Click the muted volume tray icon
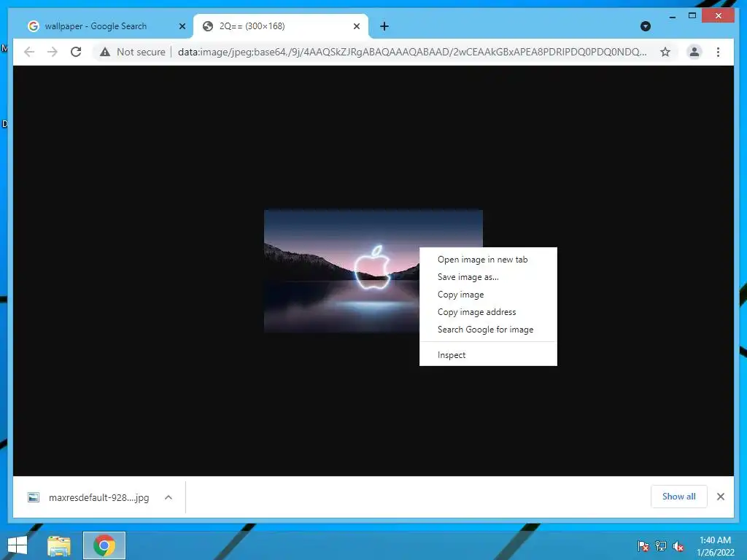 coord(678,546)
